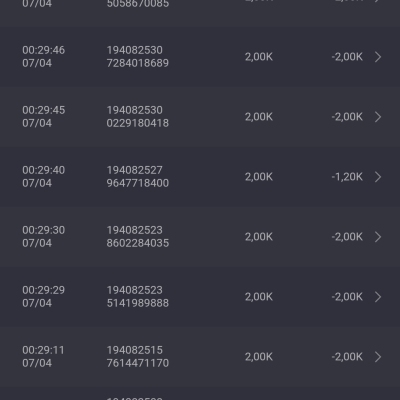400x400 pixels.
Task: Click -2,00K result in 00:29:30 row
Action: (347, 237)
